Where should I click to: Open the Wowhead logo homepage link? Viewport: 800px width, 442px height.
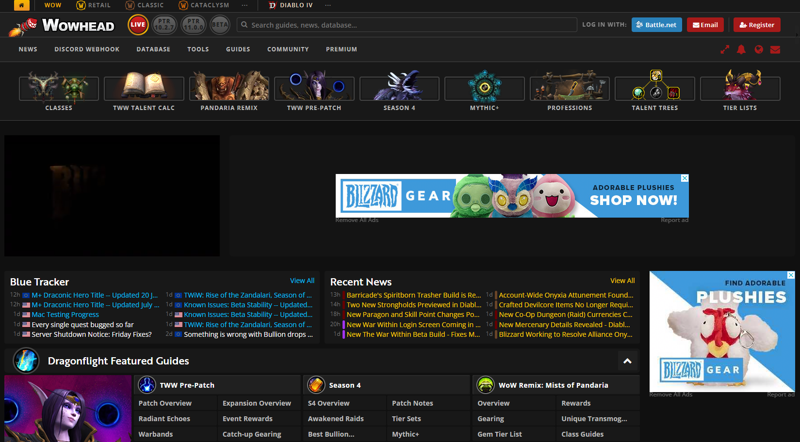62,25
